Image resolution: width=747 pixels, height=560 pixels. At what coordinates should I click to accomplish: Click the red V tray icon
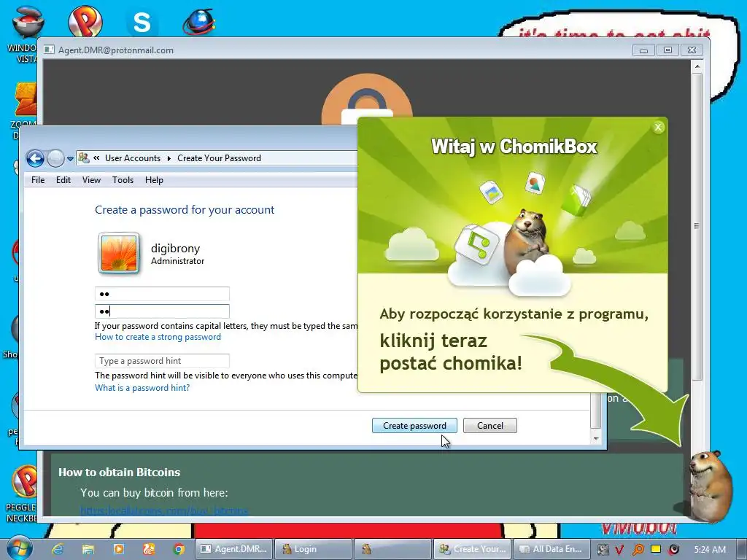[619, 550]
